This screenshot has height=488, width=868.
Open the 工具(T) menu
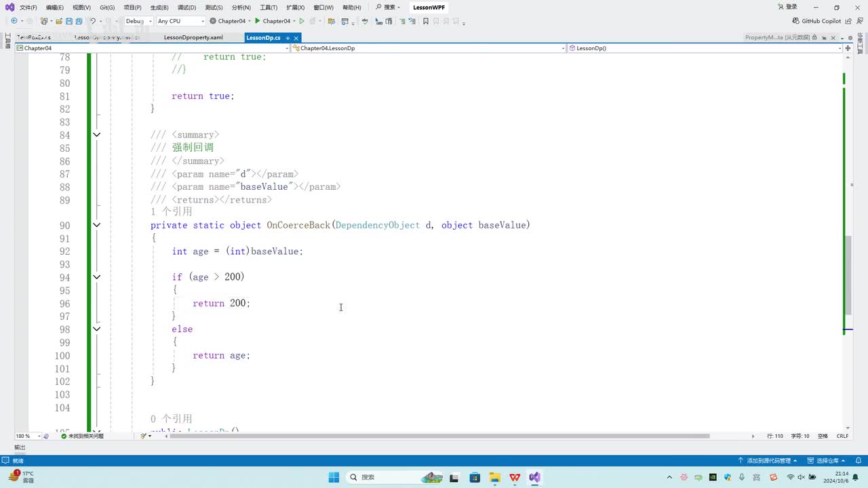click(269, 7)
